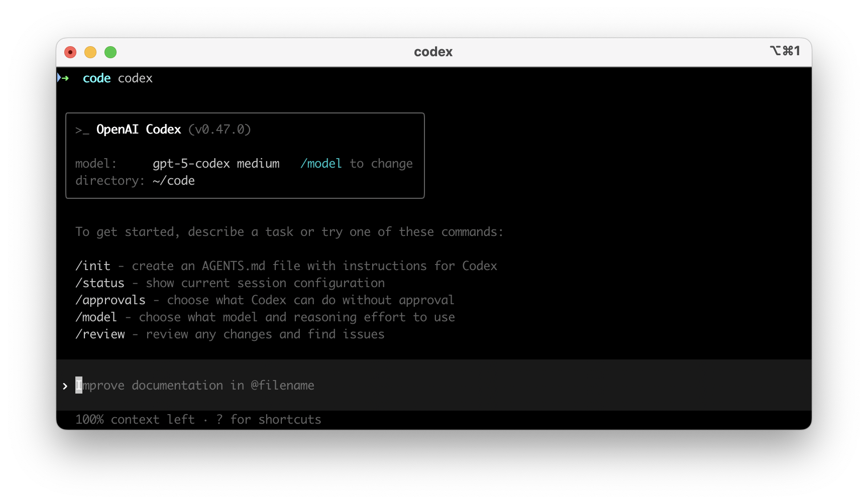Click the highlighted text cursor block

coord(79,385)
